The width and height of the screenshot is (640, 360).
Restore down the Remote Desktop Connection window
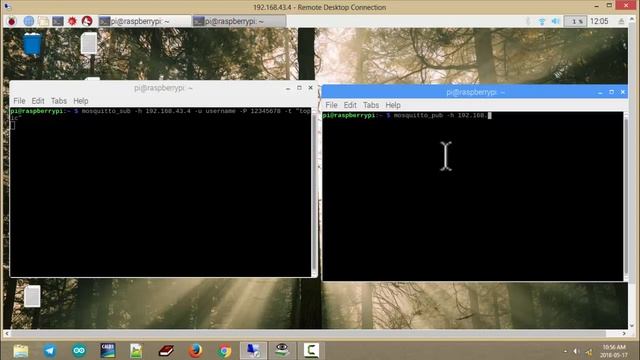[609, 5]
